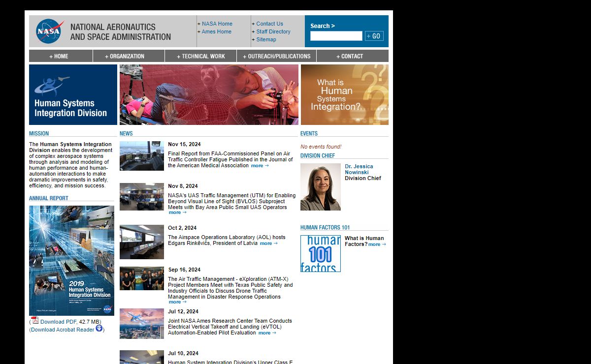
Task: Click the Acrobat Reader download arrow icon
Action: pyautogui.click(x=99, y=328)
